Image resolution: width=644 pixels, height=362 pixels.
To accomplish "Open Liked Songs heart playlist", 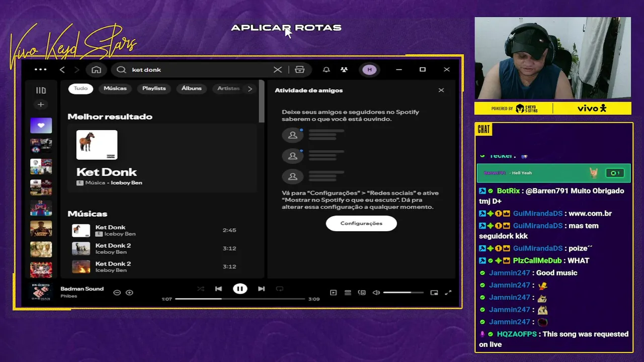I will (41, 126).
